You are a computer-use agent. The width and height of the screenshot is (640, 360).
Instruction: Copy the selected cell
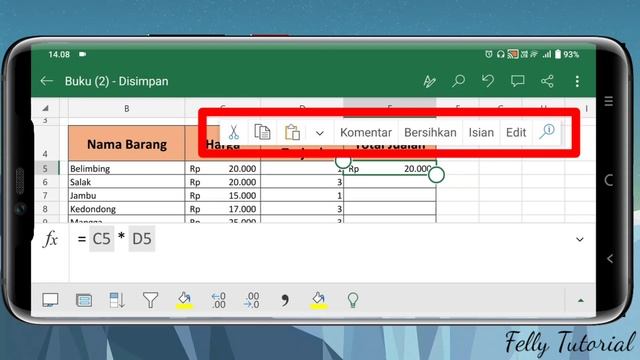(262, 132)
